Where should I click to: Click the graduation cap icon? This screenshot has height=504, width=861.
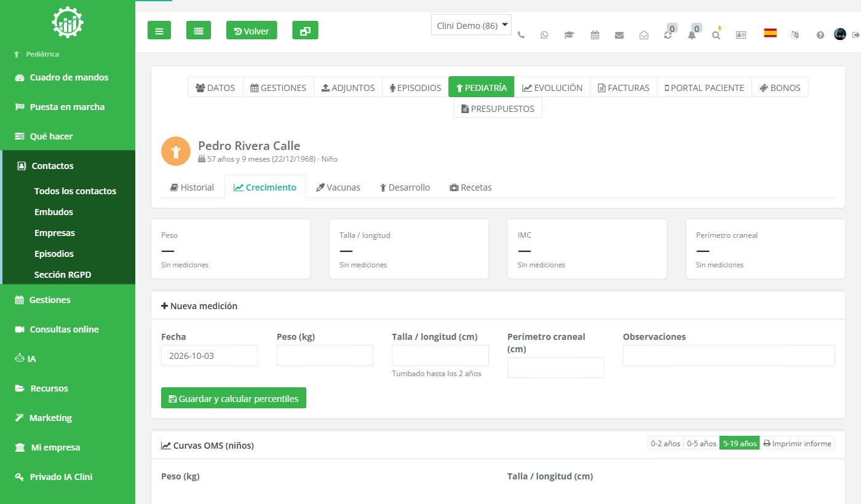(569, 35)
